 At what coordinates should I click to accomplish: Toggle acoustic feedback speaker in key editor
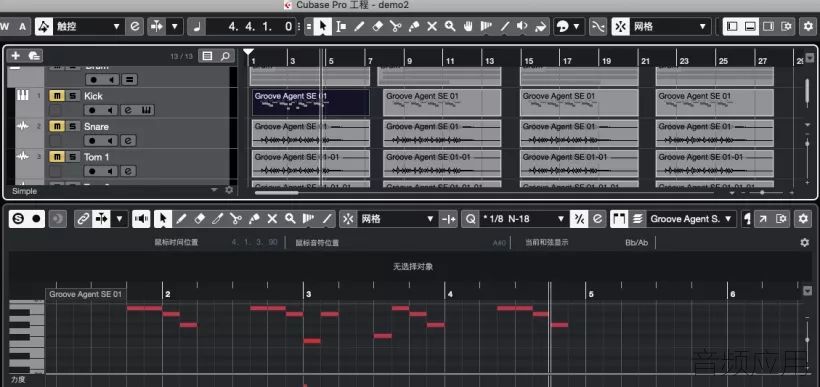(141, 219)
